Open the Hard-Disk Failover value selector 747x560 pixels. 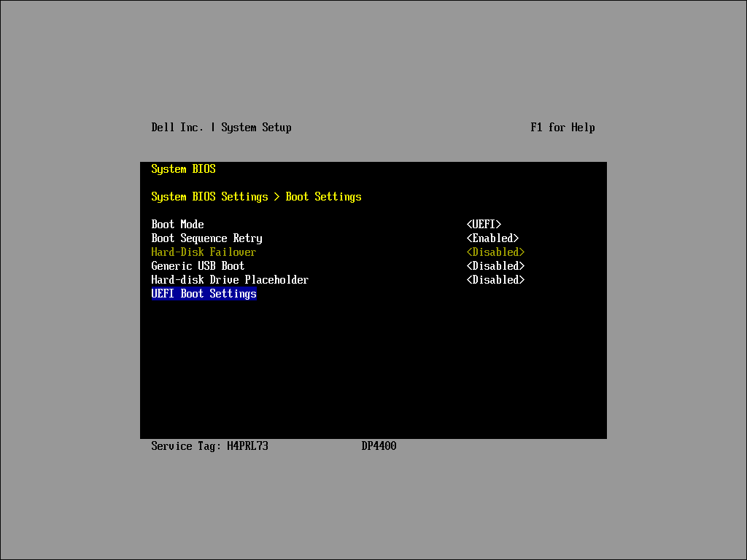495,252
